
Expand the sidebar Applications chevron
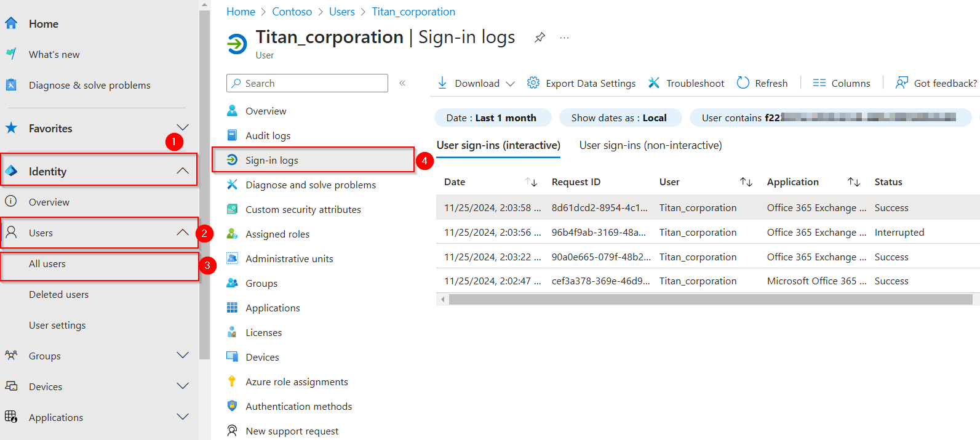pos(183,417)
